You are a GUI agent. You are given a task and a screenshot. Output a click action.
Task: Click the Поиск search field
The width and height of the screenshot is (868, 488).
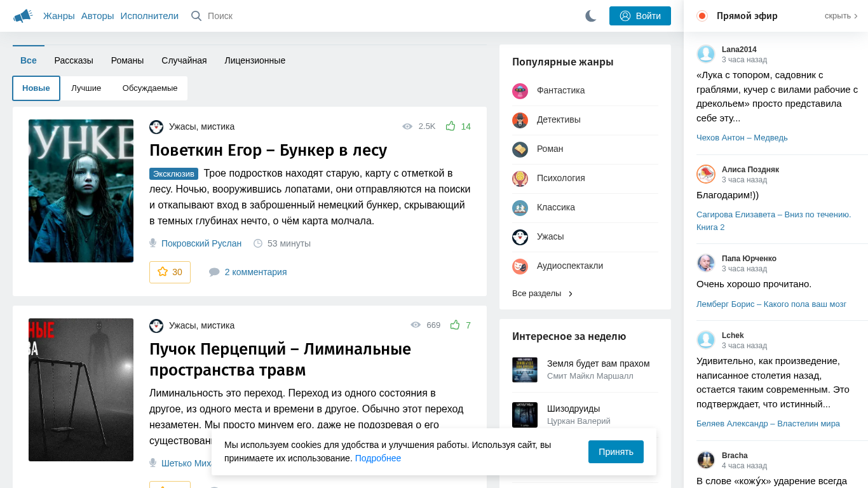click(x=220, y=16)
